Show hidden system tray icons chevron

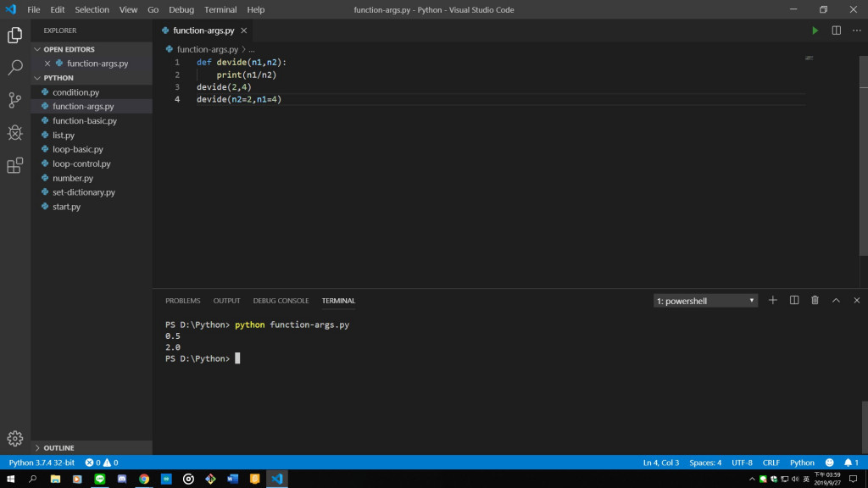(x=752, y=480)
